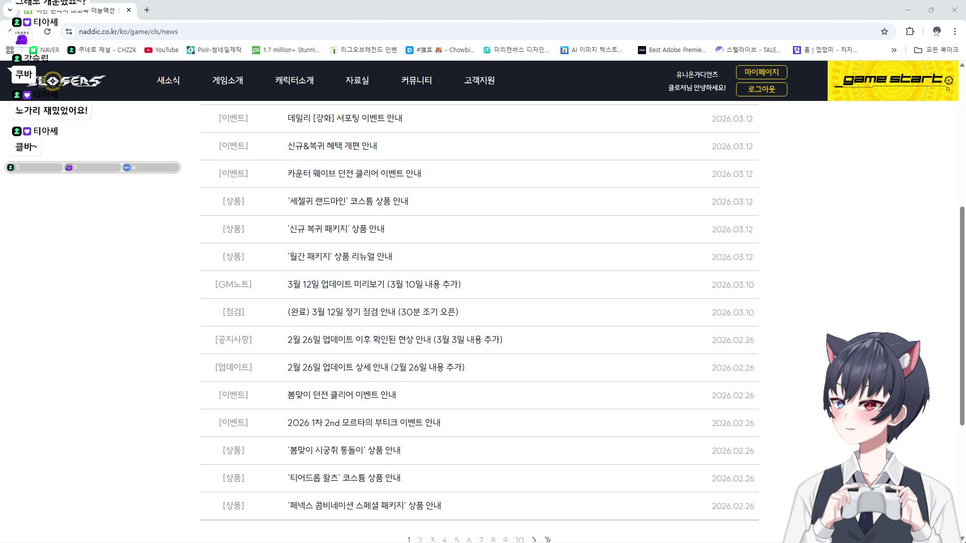
Task: Open the 커뮤니티 menu
Action: coord(416,80)
